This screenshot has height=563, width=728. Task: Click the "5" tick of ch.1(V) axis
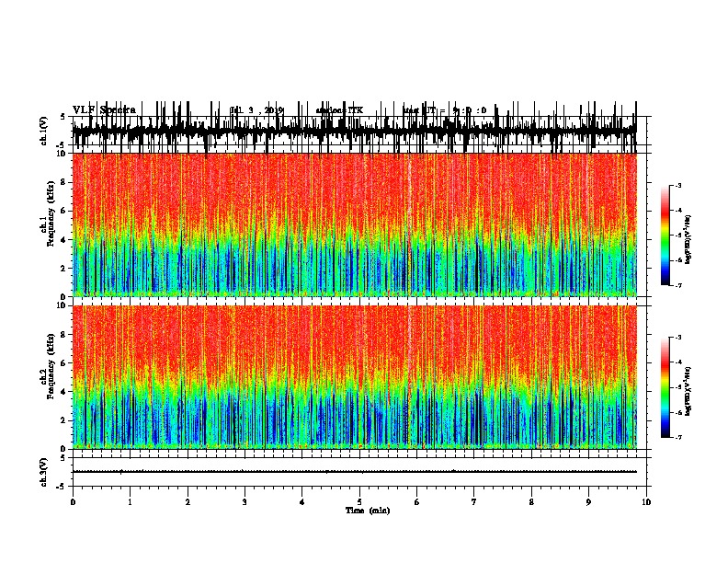63,117
